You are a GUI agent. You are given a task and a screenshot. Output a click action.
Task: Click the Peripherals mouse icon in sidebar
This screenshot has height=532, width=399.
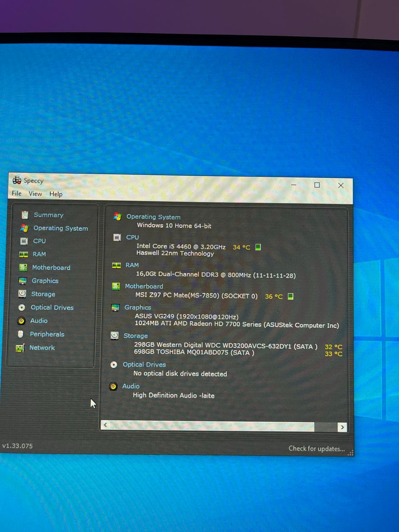coord(20,334)
